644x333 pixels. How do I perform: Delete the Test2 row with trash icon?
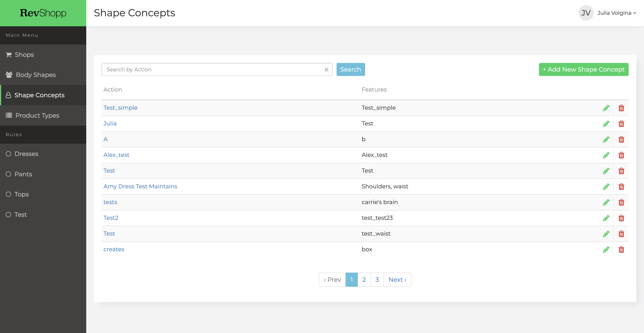[621, 218]
